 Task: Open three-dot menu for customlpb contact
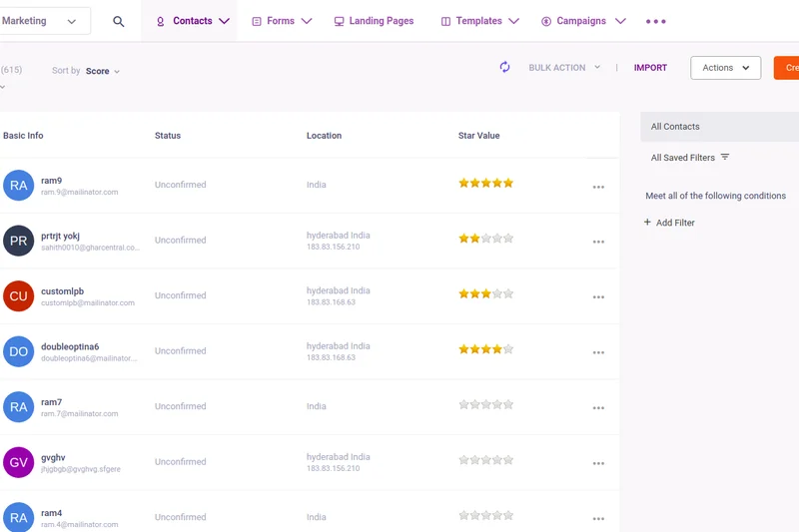tap(598, 297)
